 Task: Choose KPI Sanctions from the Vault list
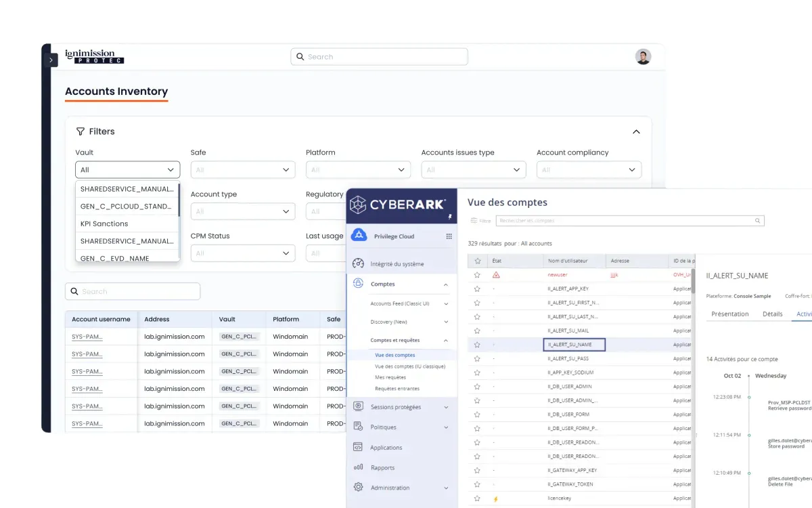[x=104, y=224]
